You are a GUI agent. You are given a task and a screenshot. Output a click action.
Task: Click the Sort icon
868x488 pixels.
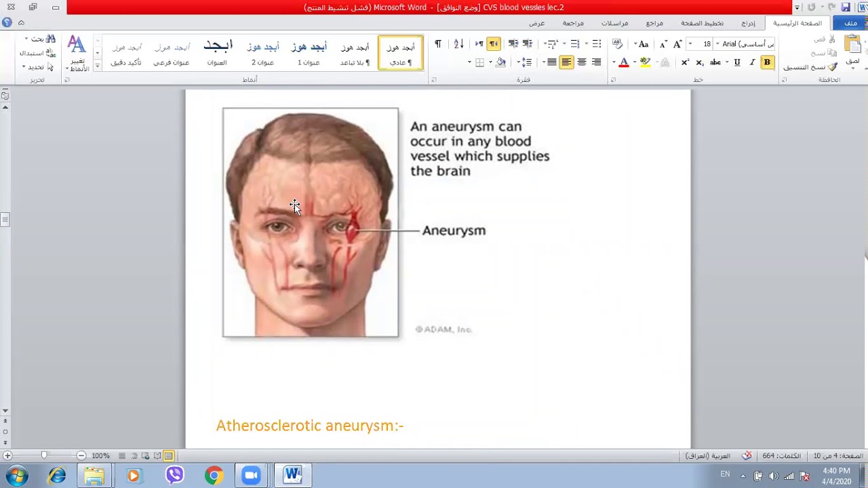[x=458, y=44]
